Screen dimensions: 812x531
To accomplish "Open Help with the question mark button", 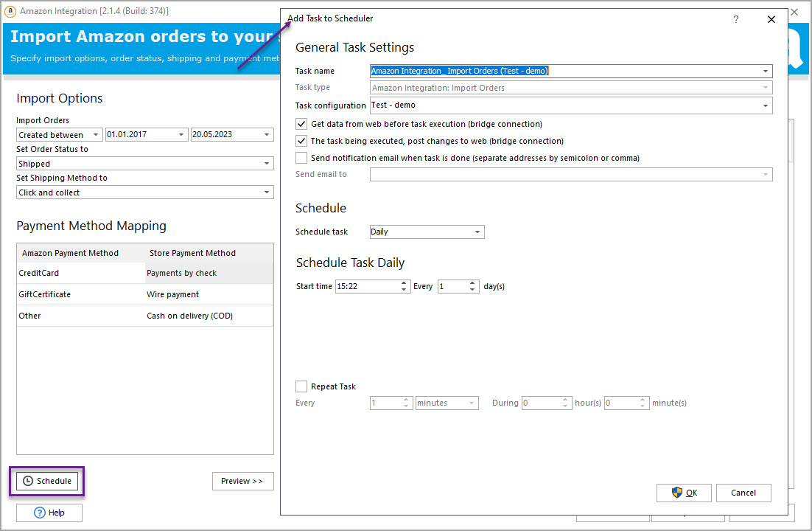I will coord(49,513).
